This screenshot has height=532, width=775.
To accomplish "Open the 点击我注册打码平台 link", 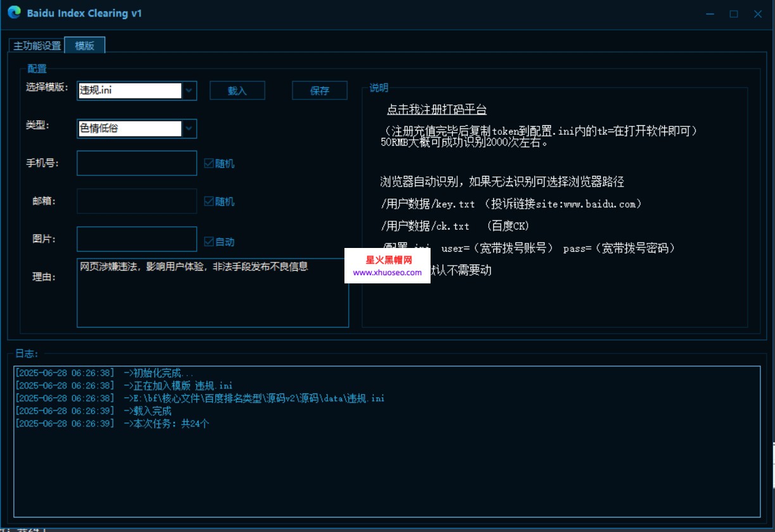I will (x=437, y=109).
